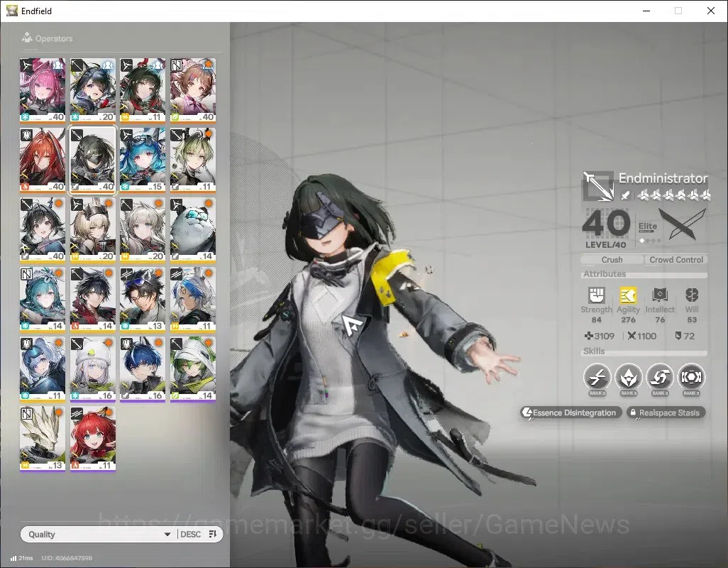Select the red-haired girl operator level 11
The width and height of the screenshot is (728, 568).
pos(92,439)
